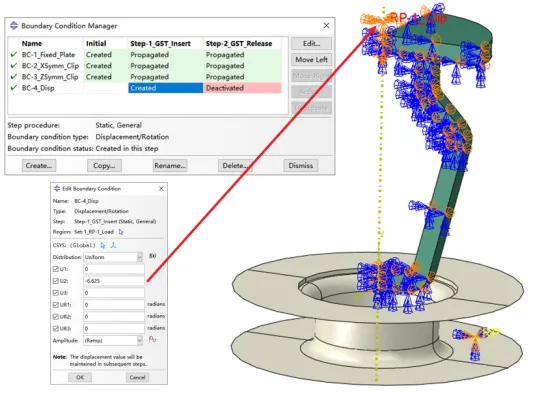Click Cancel in Edit Boundary Condition

(137, 377)
